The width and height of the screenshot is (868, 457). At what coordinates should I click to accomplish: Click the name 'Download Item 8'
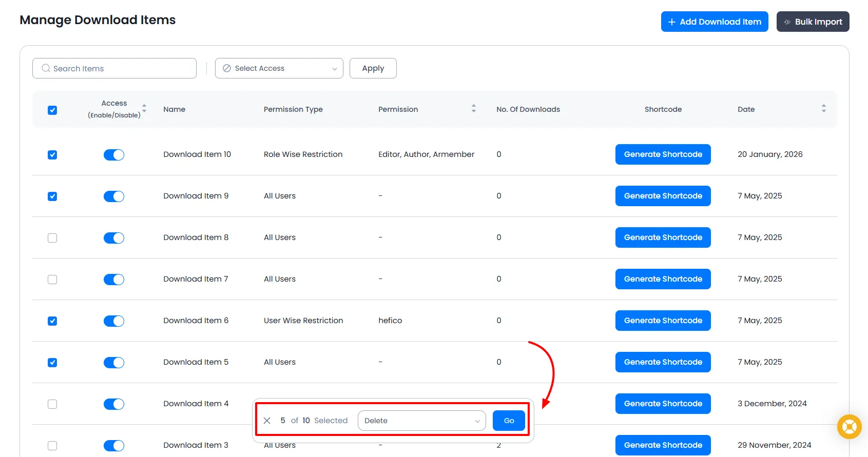point(196,237)
